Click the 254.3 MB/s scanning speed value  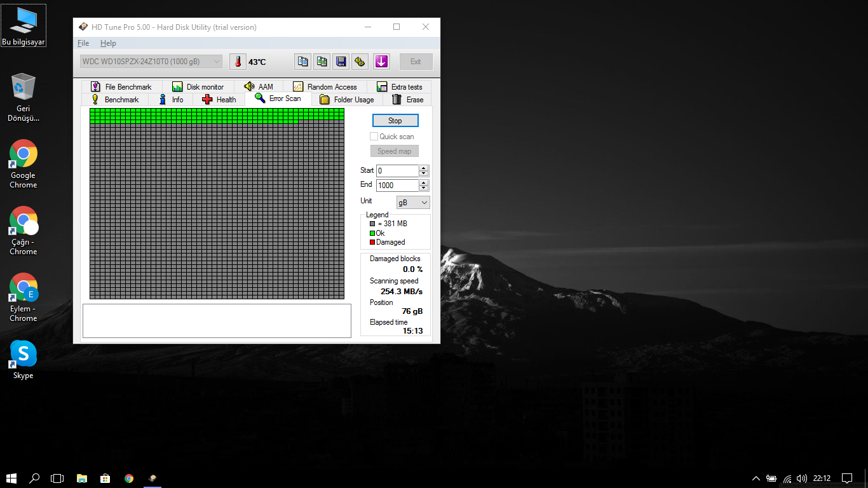click(x=402, y=292)
